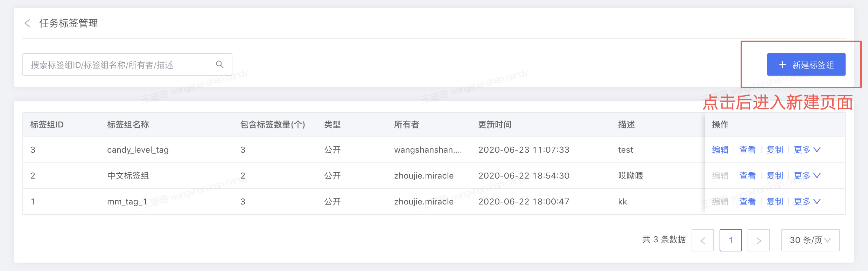The height and width of the screenshot is (271, 868).
Task: Click the search magnifier icon
Action: coord(219,64)
